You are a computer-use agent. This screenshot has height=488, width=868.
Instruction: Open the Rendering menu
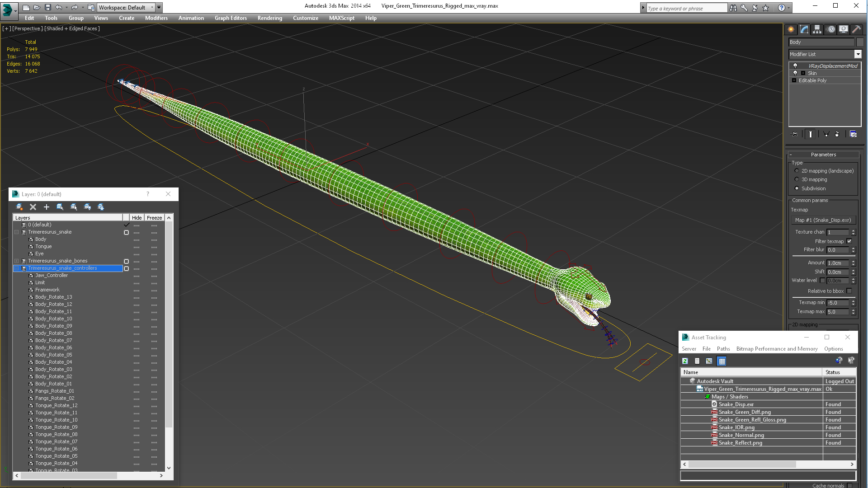coord(269,18)
